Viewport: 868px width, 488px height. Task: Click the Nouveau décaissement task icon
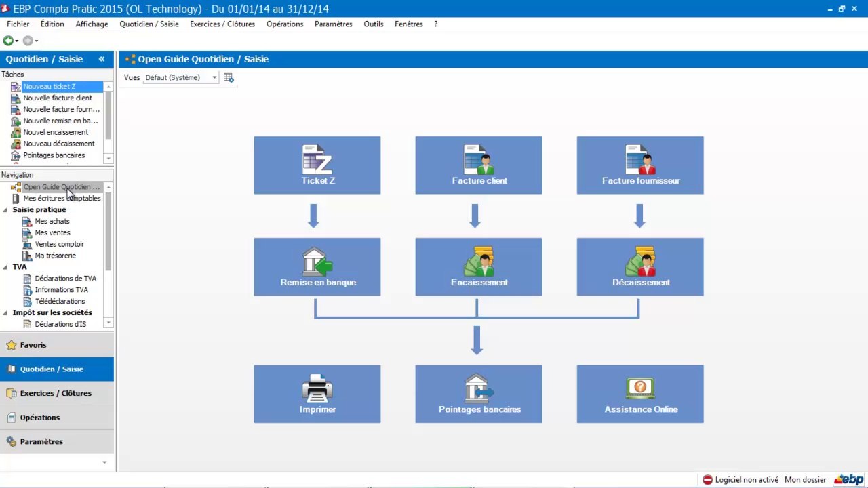(16, 144)
